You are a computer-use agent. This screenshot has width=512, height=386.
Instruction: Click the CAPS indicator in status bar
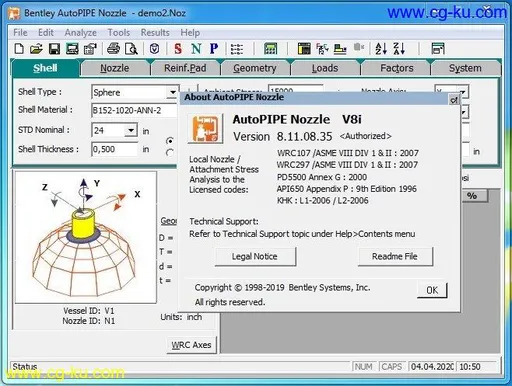click(x=392, y=367)
